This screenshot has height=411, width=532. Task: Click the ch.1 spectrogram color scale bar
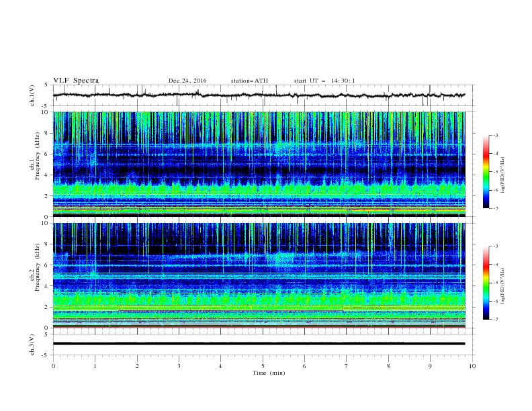click(486, 172)
